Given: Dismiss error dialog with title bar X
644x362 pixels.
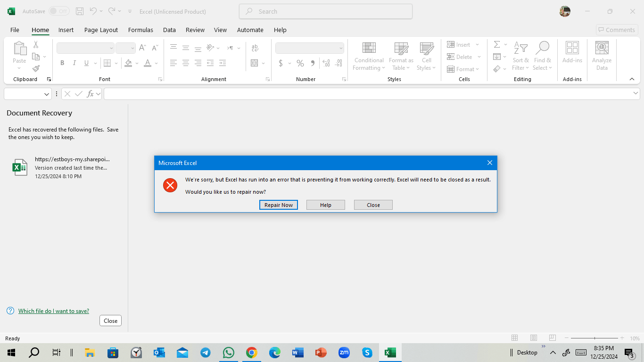Looking at the screenshot, I should [490, 163].
